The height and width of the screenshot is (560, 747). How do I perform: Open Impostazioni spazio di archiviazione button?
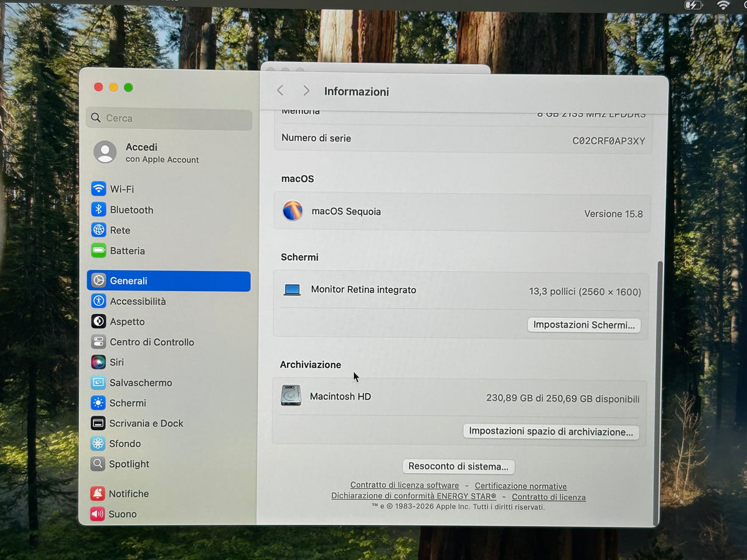(x=551, y=431)
